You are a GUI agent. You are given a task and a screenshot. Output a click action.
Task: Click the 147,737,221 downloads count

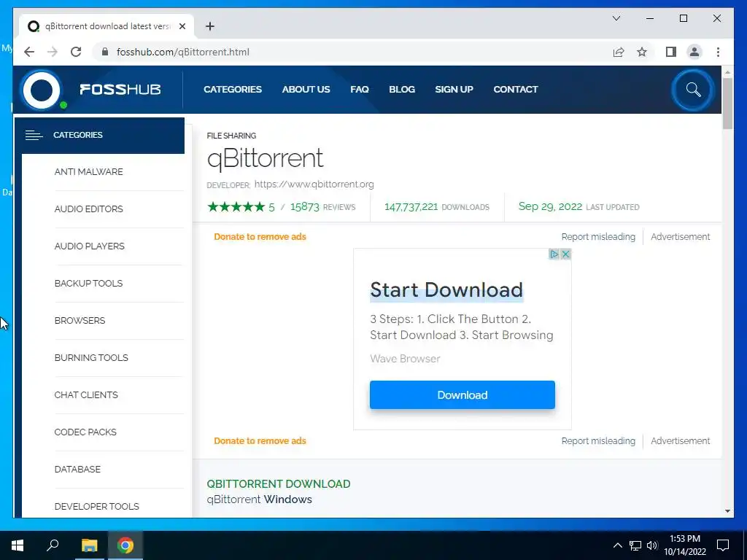click(411, 206)
